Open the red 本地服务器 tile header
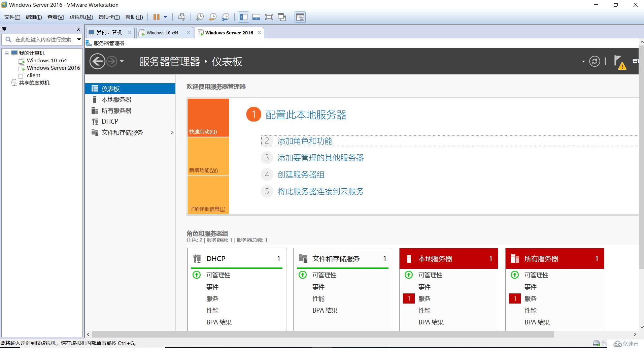The height and width of the screenshot is (348, 644). coord(449,258)
